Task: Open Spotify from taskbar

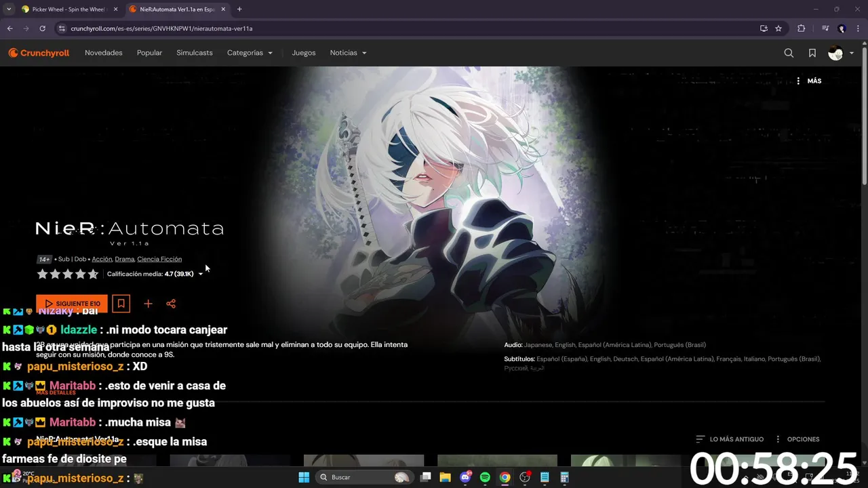Action: click(485, 477)
